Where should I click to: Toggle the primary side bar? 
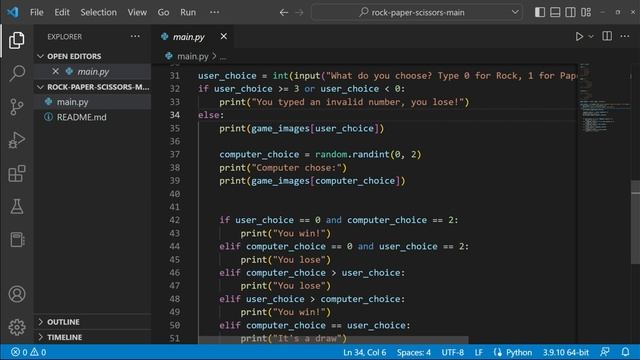(x=540, y=12)
